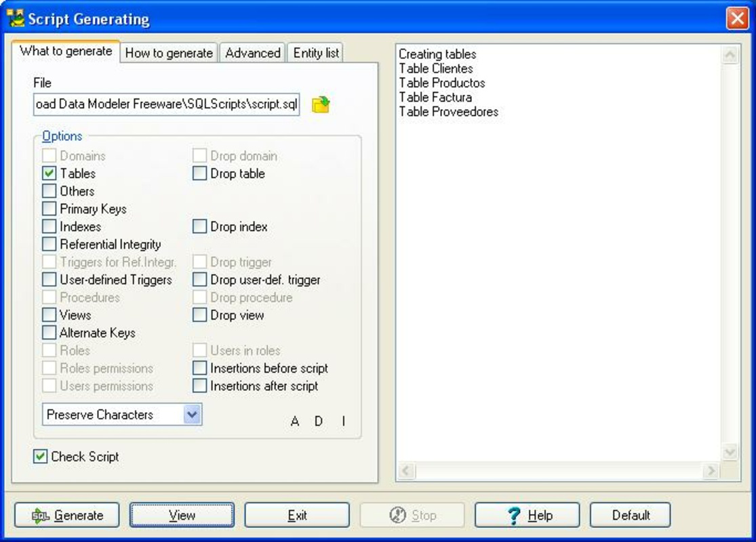Tick the Drop view checkbox

(199, 315)
